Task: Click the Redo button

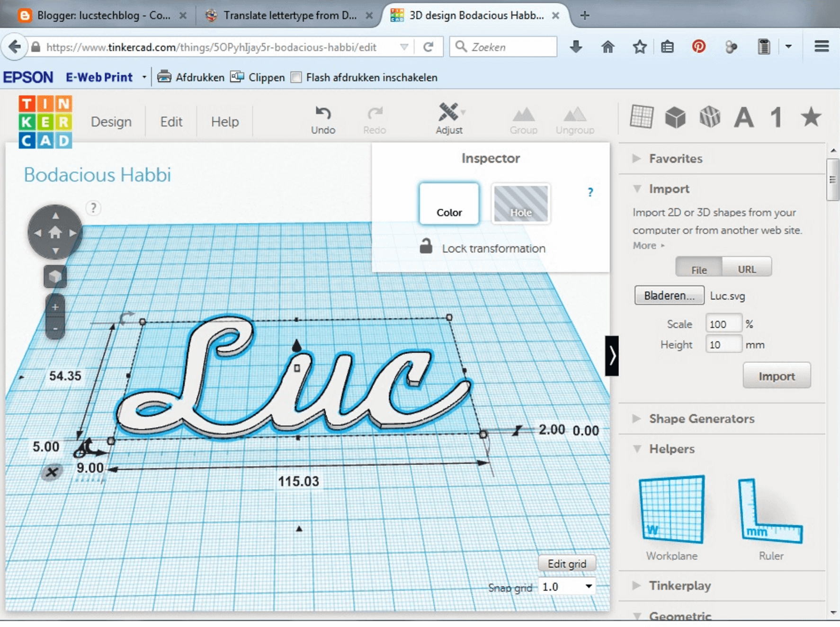Action: tap(375, 120)
